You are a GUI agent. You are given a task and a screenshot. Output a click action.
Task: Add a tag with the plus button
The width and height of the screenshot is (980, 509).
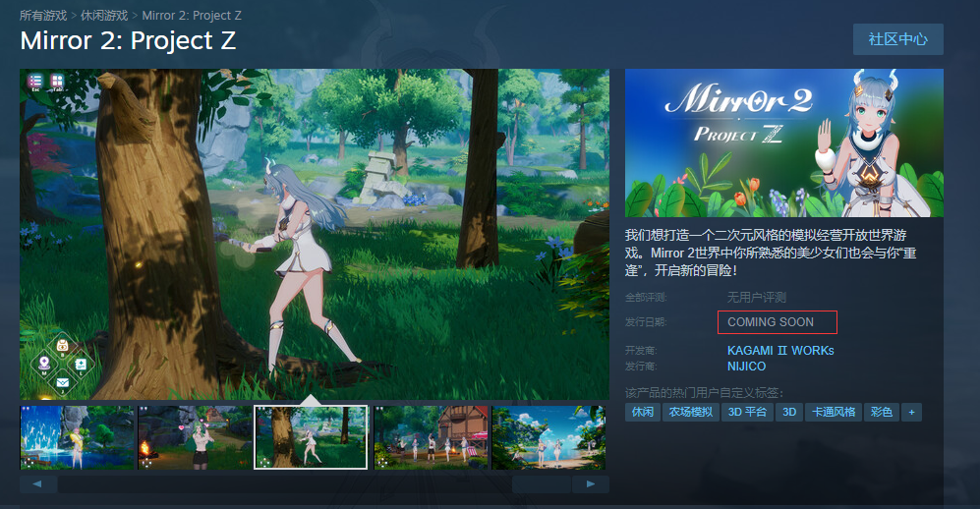pos(911,412)
